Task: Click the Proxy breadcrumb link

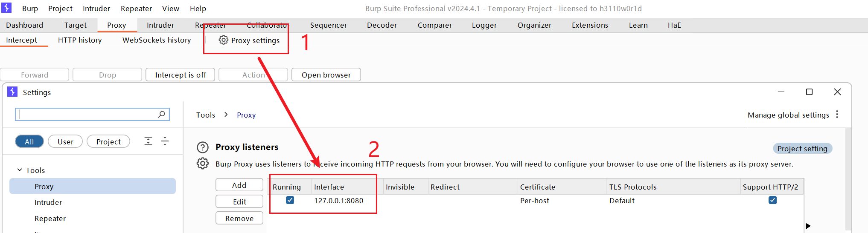Action: coord(246,115)
